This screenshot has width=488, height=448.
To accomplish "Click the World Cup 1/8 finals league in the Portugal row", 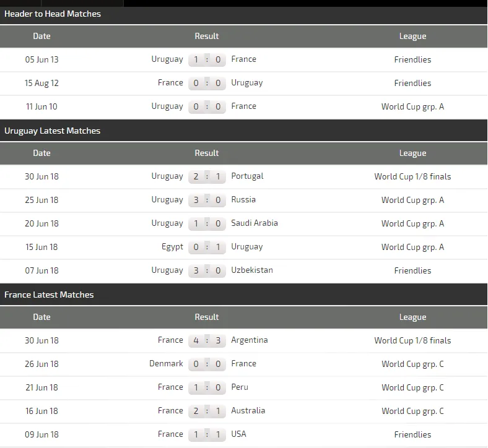I will [x=412, y=176].
